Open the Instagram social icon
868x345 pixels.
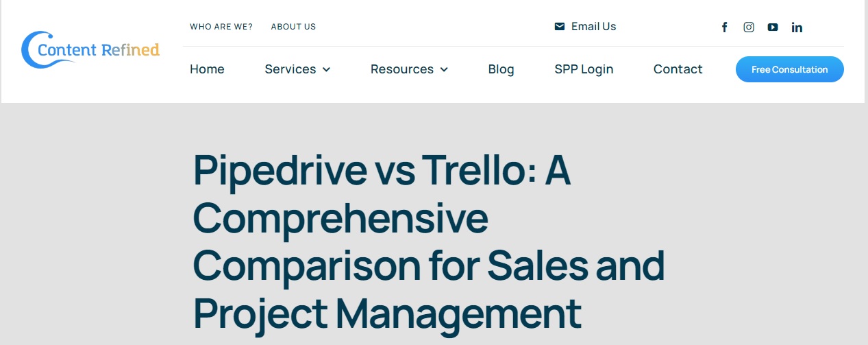click(749, 27)
